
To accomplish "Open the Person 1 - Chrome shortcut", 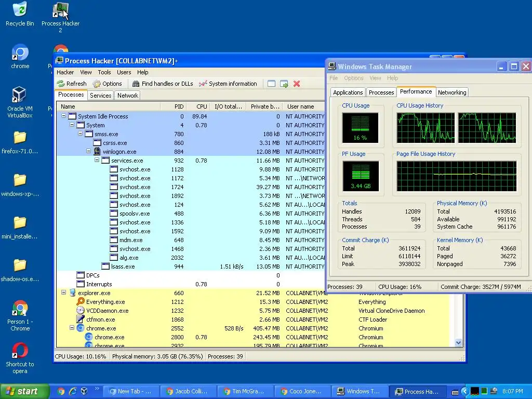I will [x=20, y=316].
